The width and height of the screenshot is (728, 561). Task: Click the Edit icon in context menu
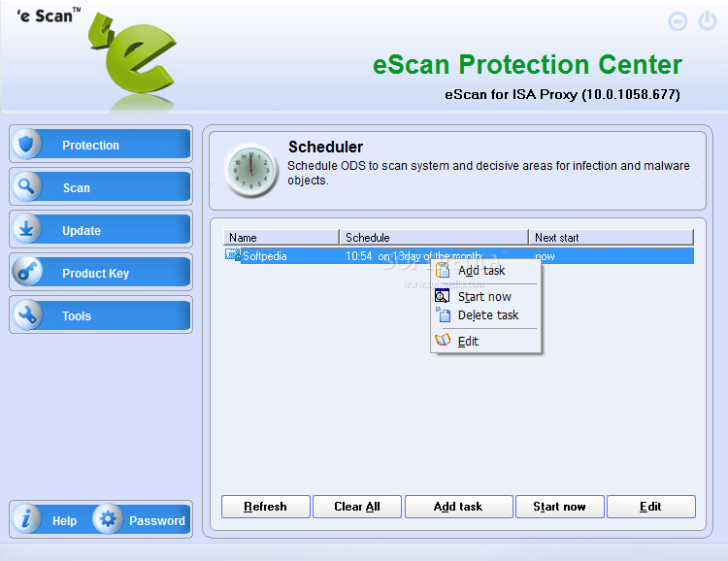443,340
